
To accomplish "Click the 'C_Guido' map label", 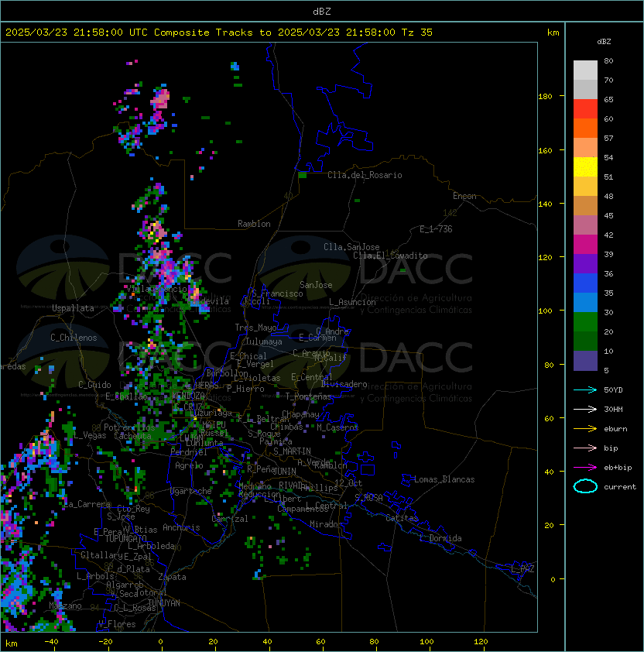I will click(94, 385).
